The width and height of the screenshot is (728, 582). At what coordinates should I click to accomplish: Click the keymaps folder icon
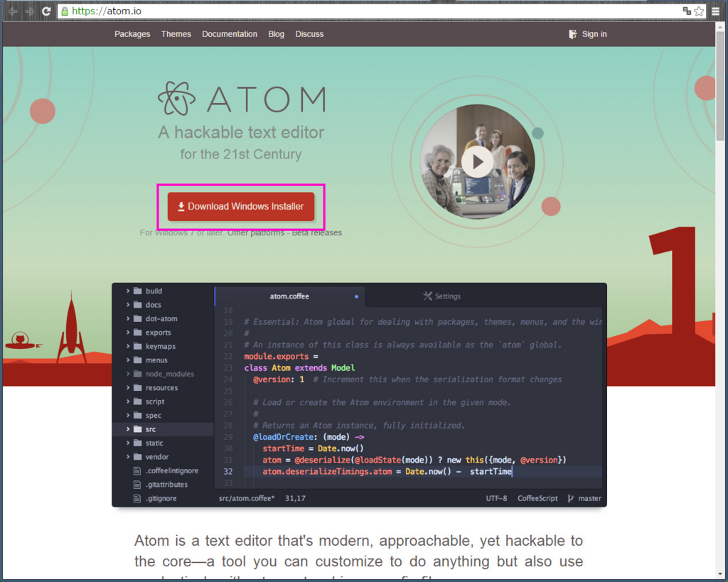[137, 346]
